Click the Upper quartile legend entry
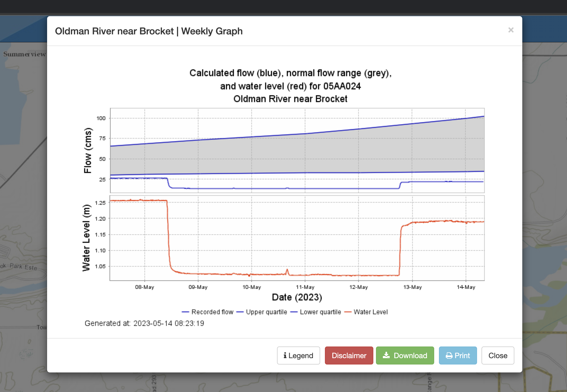Image resolution: width=567 pixels, height=392 pixels. click(262, 312)
